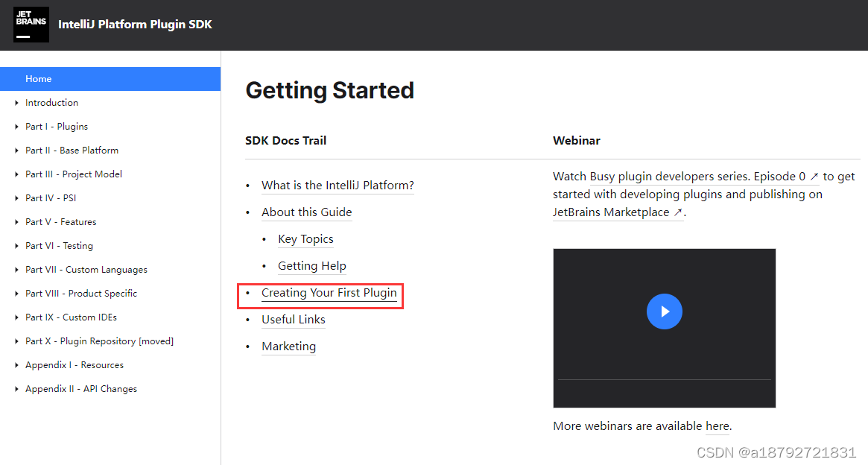
Task: Click the webinar video progress bar
Action: (665, 380)
